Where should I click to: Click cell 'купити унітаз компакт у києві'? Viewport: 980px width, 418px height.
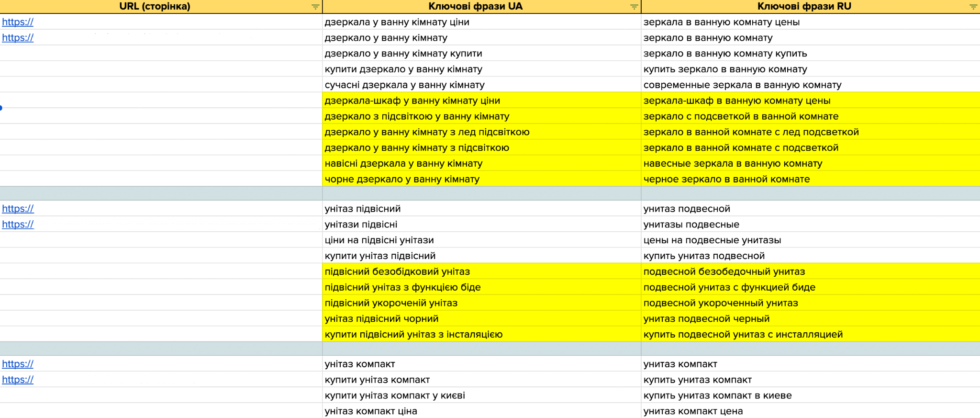(x=395, y=395)
